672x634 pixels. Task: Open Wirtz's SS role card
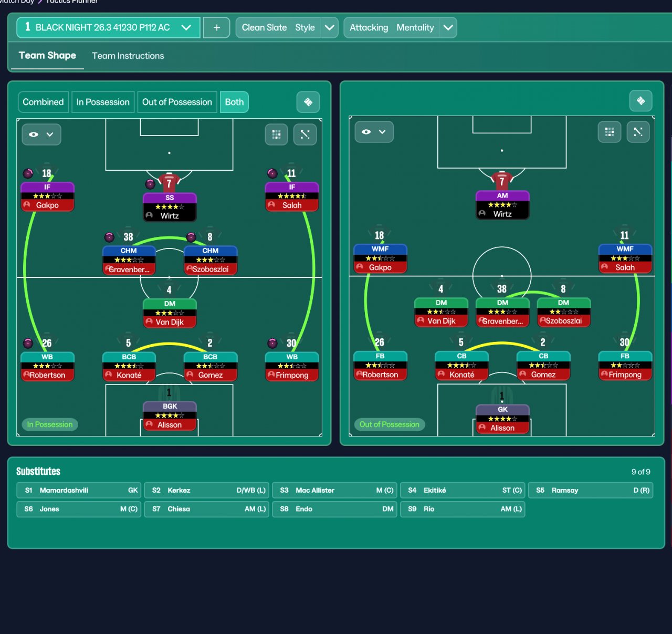[170, 207]
